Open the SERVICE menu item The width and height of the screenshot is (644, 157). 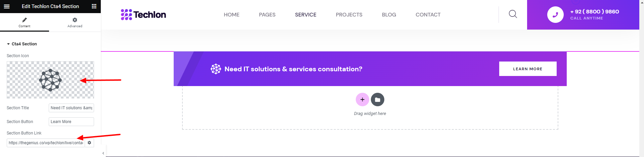(x=306, y=15)
